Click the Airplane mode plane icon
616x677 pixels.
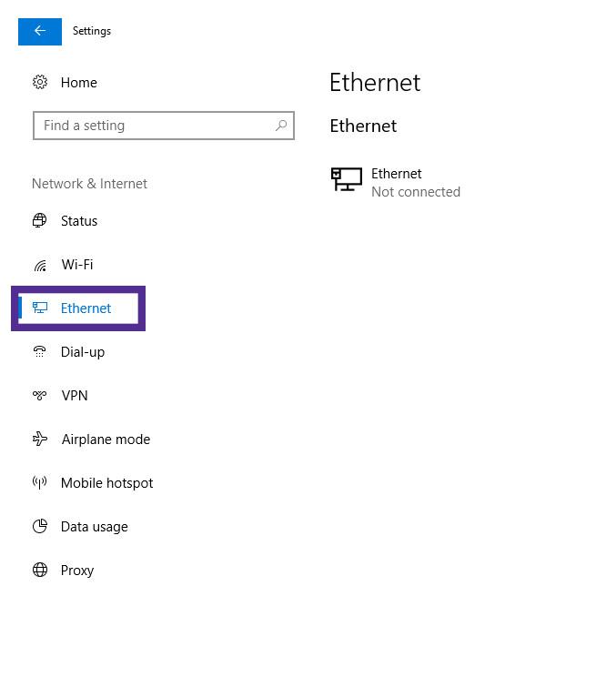[x=40, y=439]
